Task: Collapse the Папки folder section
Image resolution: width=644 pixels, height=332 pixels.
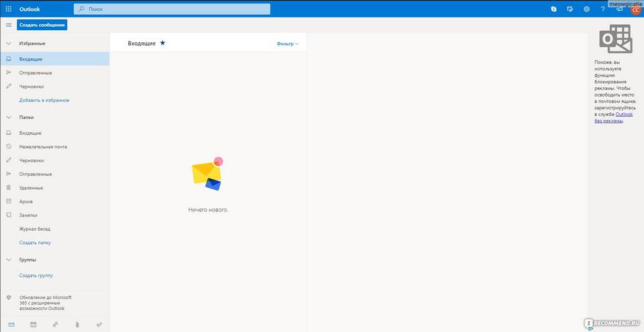Action: [9, 117]
